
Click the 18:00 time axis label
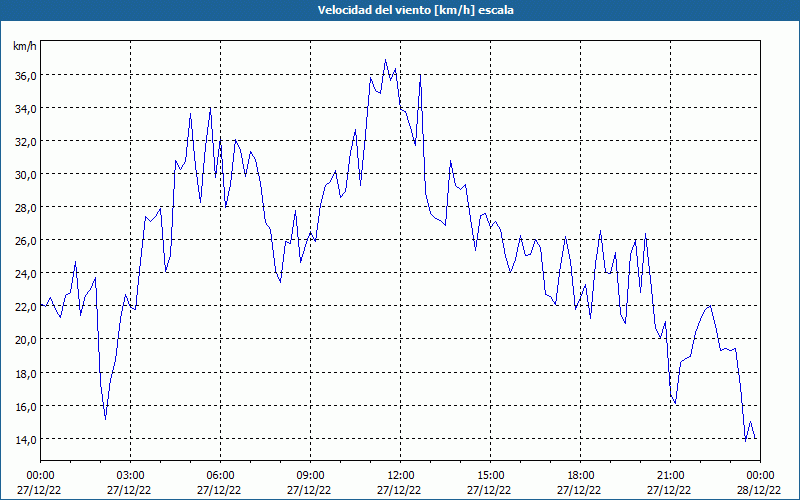click(x=581, y=476)
